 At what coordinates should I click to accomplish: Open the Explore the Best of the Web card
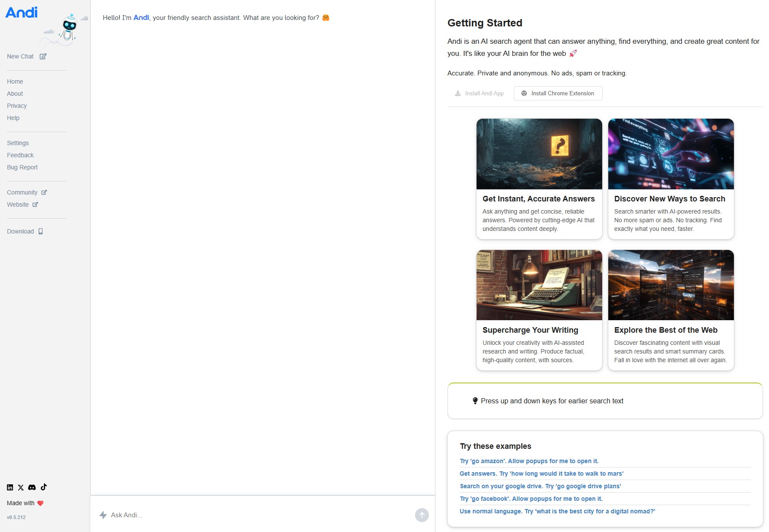click(x=671, y=310)
